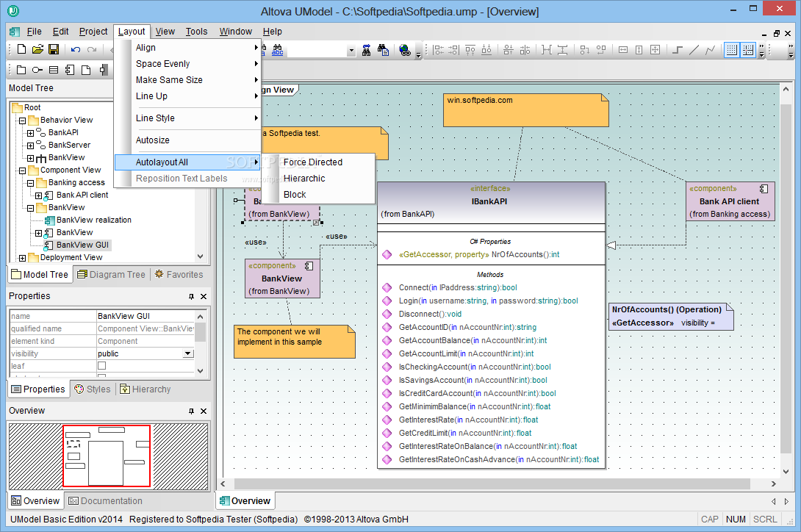Expand the BankAPI tree node

tap(31, 134)
